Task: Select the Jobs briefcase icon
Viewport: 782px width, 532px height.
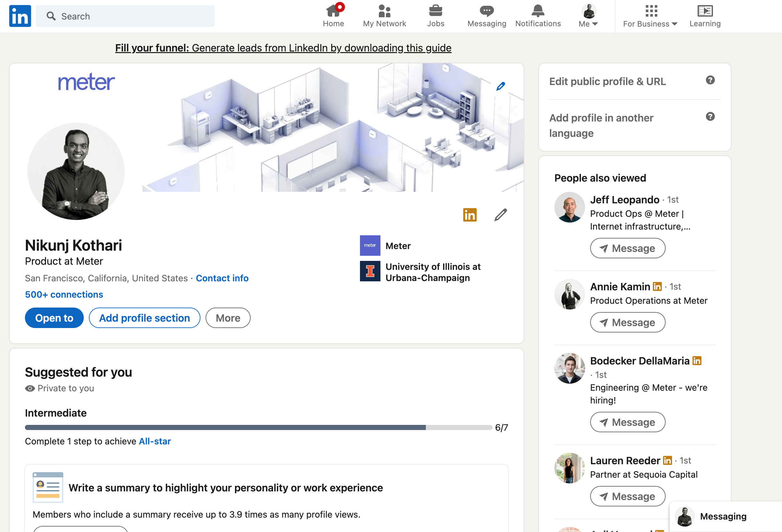Action: pos(435,11)
